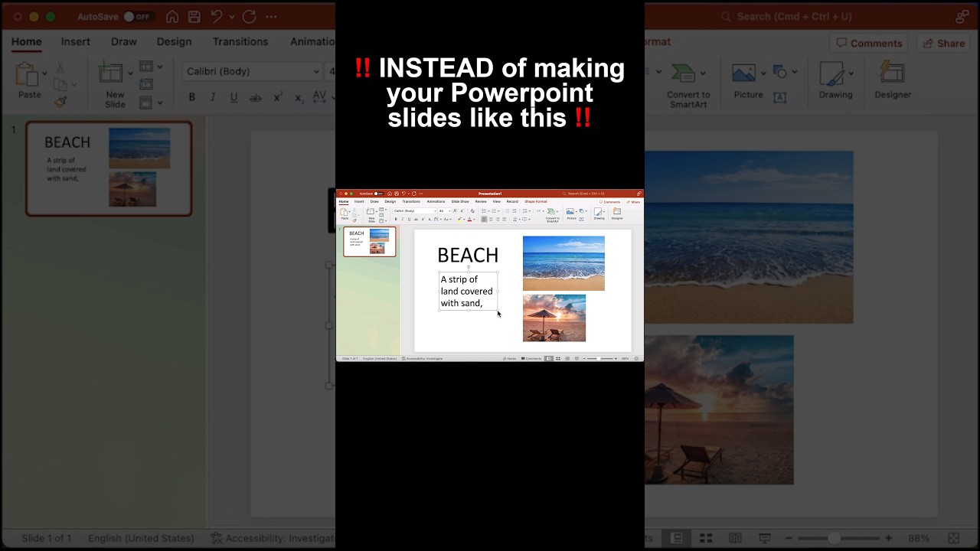Click Share button in the large background window

coord(943,43)
